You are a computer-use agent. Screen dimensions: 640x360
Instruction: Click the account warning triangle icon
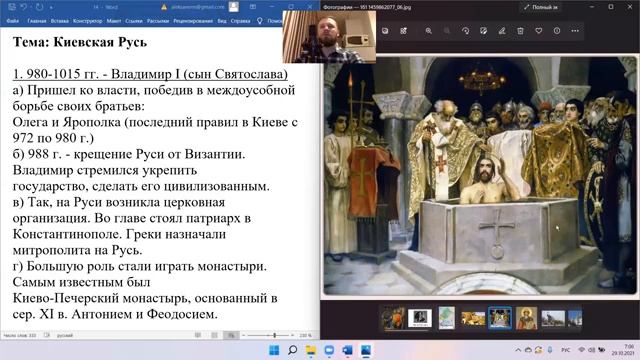[x=164, y=7]
